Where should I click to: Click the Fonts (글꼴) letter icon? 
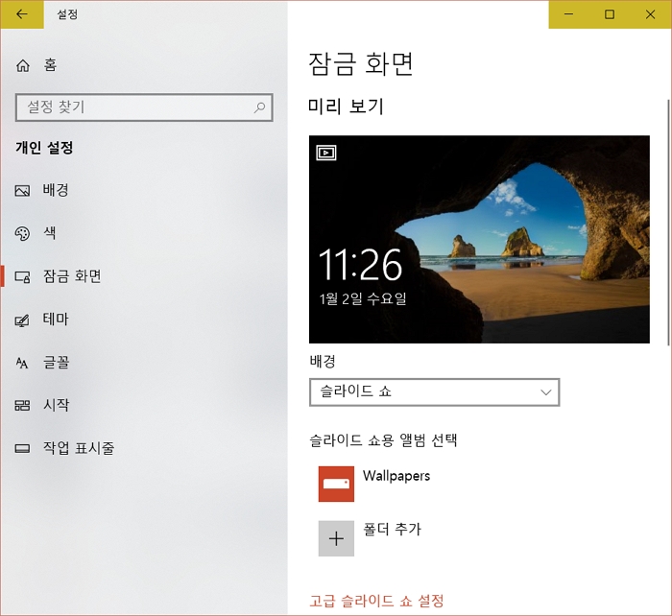pyautogui.click(x=23, y=363)
